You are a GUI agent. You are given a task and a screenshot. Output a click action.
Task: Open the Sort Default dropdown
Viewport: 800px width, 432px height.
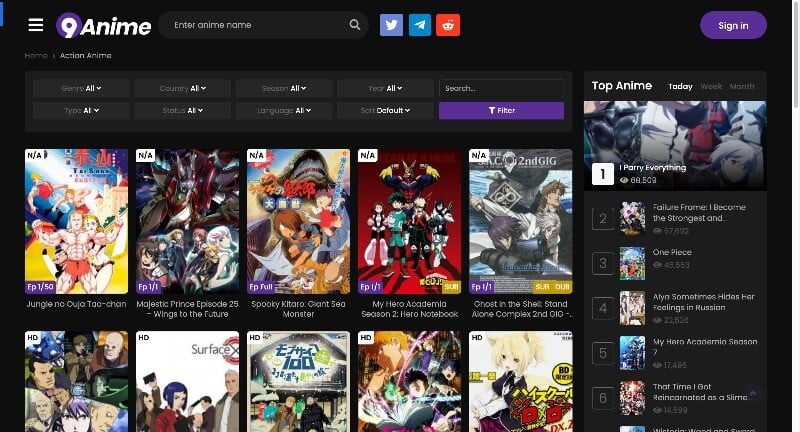coord(385,110)
